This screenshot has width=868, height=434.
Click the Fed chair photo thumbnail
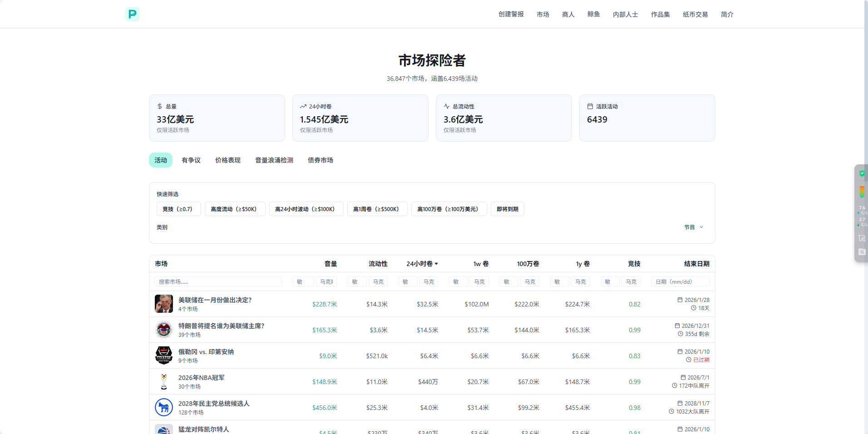(164, 304)
